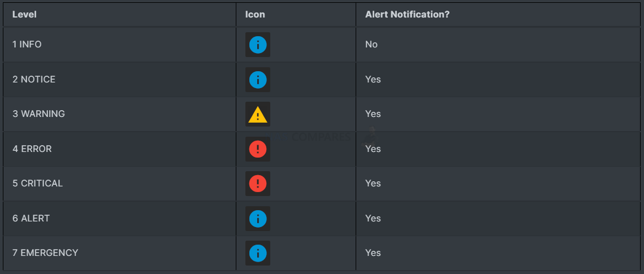The width and height of the screenshot is (644, 274).
Task: Select the 3 WARNING level cell
Action: 119,114
